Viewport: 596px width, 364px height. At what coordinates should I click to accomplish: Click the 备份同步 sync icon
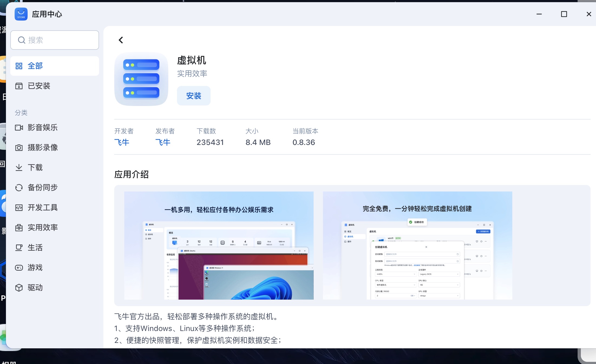[19, 188]
